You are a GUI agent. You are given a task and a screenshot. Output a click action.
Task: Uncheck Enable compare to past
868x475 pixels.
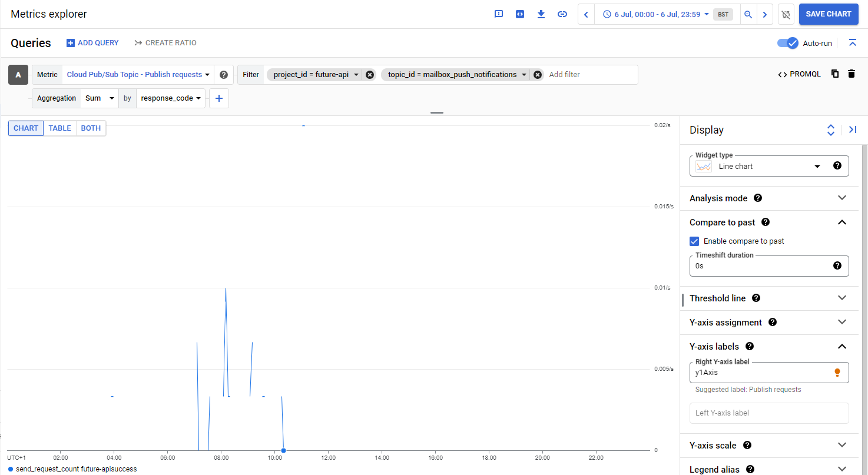click(x=694, y=241)
